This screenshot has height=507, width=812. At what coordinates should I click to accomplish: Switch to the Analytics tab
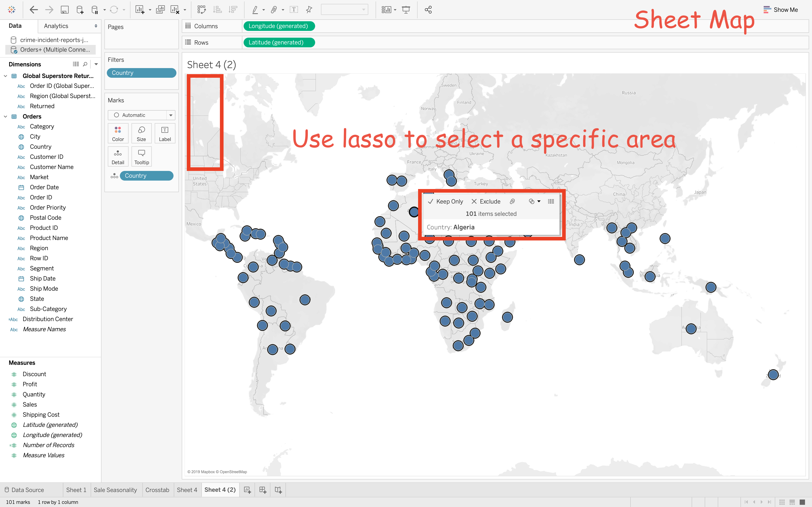(x=56, y=26)
